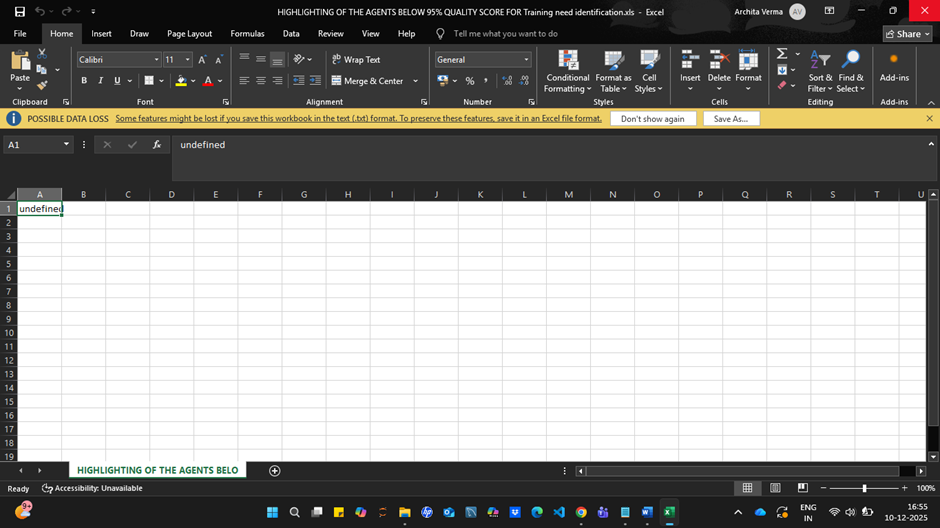Expand the General number format dropdown
This screenshot has width=940, height=528.
point(526,60)
